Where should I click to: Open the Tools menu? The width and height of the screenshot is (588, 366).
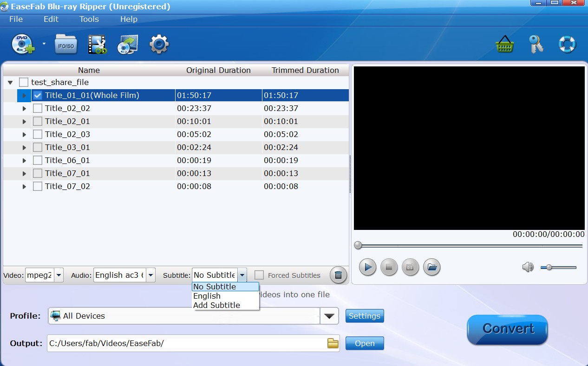pos(89,19)
